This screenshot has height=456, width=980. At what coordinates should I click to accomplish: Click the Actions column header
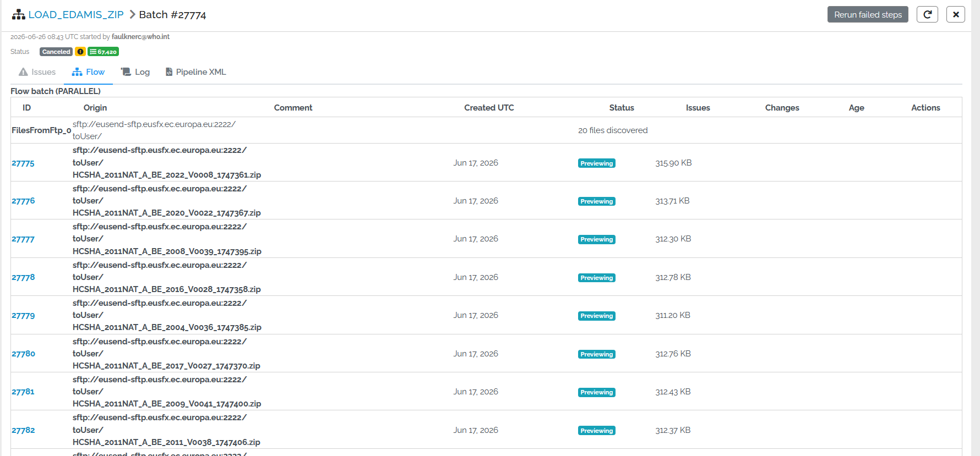point(925,108)
